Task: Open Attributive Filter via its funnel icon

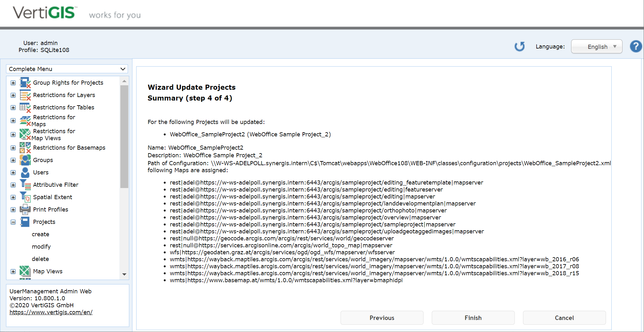Action: pyautogui.click(x=25, y=185)
